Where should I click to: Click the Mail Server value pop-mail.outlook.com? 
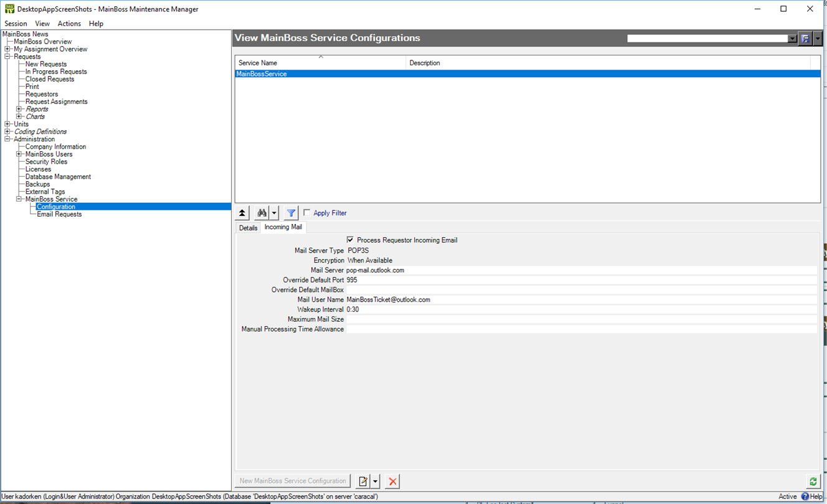[x=581, y=270]
